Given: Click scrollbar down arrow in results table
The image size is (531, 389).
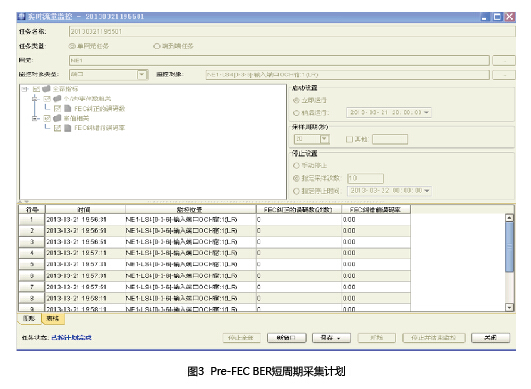Looking at the screenshot, I should [x=509, y=307].
